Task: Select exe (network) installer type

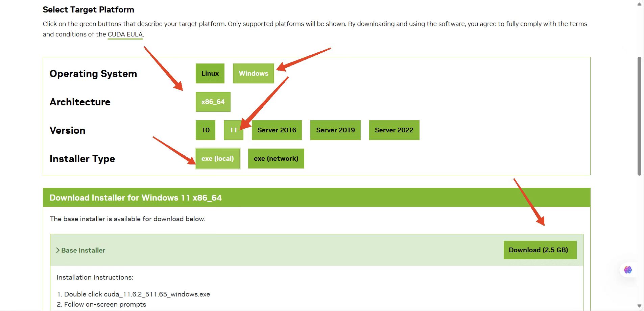Action: pos(276,158)
